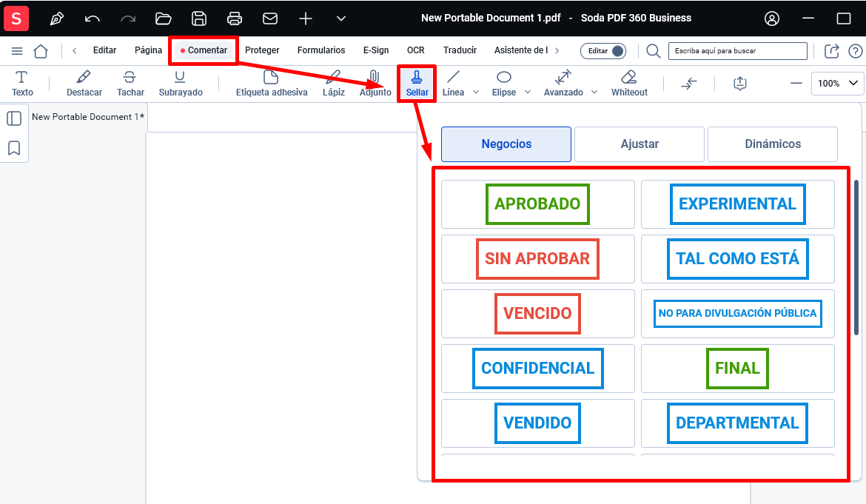Select the Negocios stamp category

[506, 144]
